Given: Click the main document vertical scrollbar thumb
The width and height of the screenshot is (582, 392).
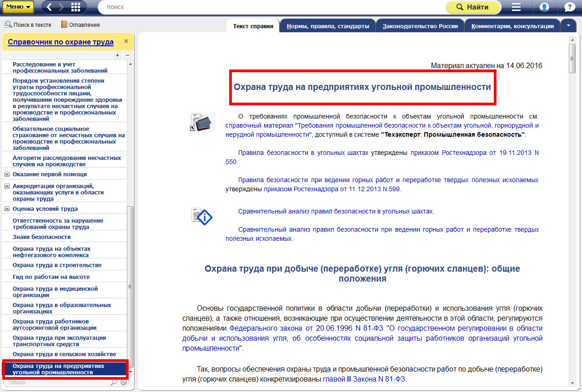Looking at the screenshot, I should (572, 59).
